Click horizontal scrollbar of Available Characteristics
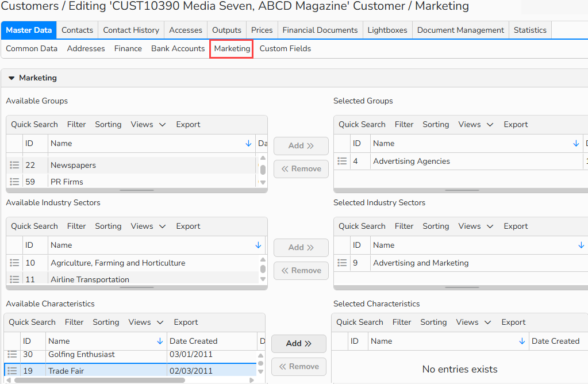Image resolution: width=588 pixels, height=384 pixels. click(99, 380)
